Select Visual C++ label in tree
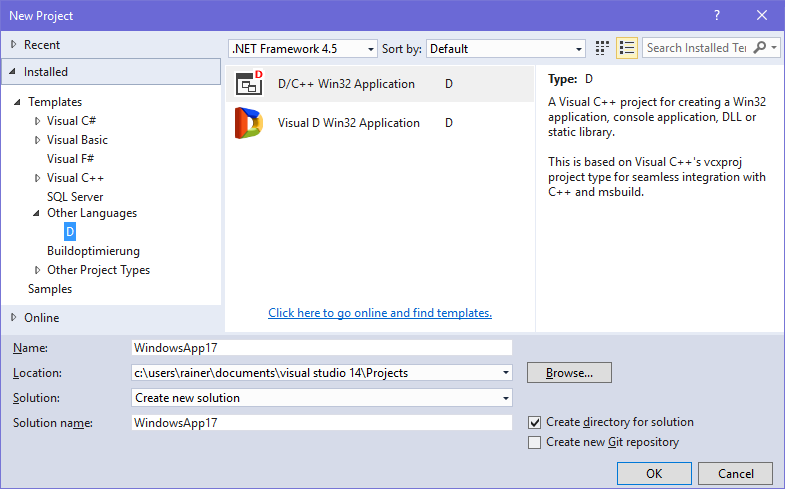This screenshot has width=785, height=489. pos(76,178)
